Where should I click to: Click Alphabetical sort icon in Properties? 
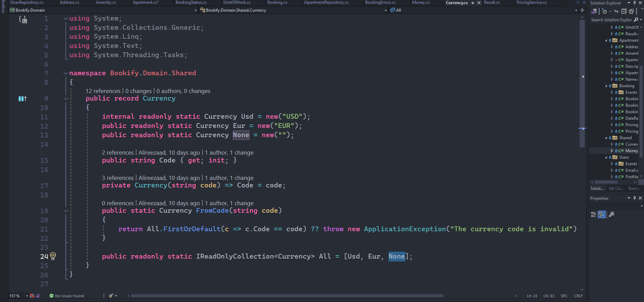coord(602,214)
